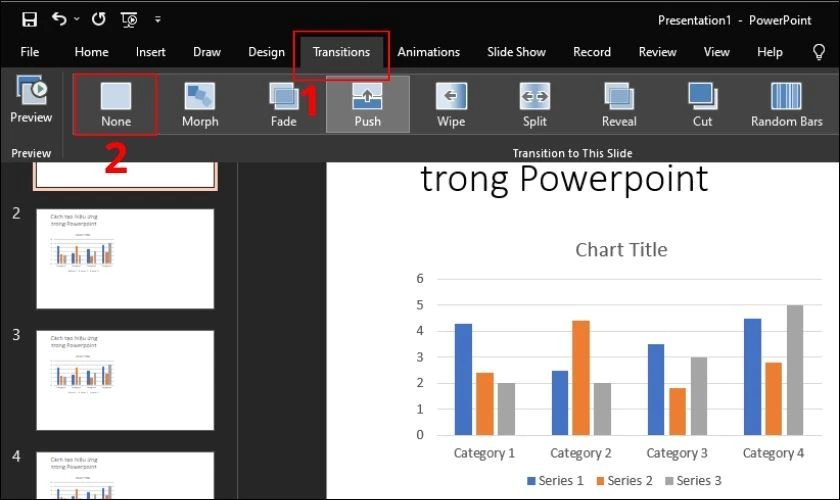Image resolution: width=840 pixels, height=500 pixels.
Task: Start presentation from beginning icon
Action: (x=129, y=20)
